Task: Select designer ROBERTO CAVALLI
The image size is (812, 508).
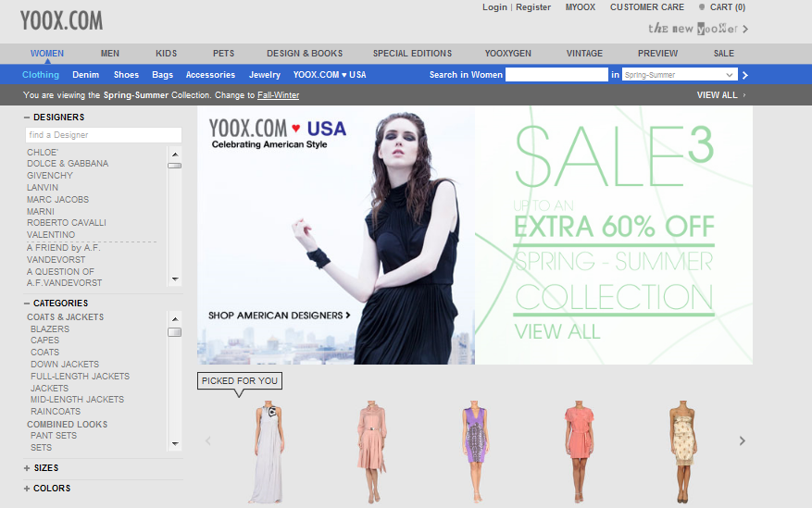Action: pos(67,223)
